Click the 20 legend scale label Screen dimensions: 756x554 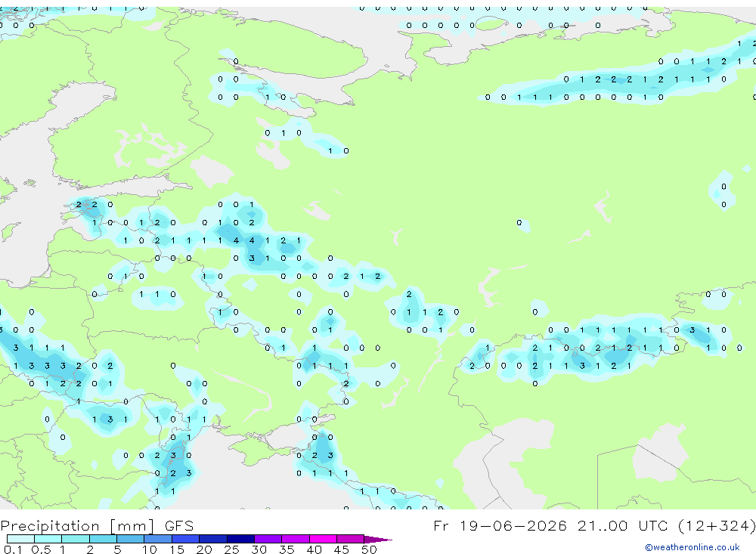coord(204,549)
